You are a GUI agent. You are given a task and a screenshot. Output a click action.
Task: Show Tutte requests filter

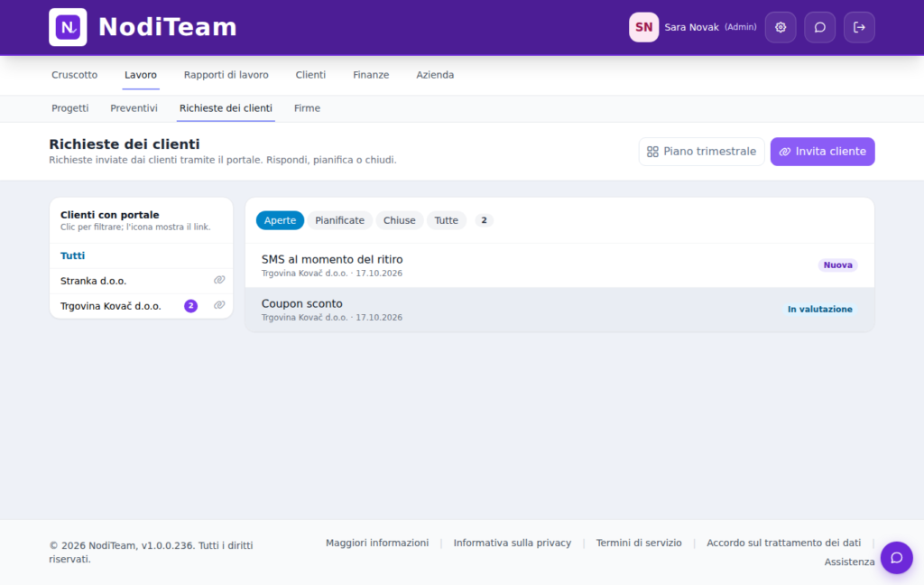[446, 220]
